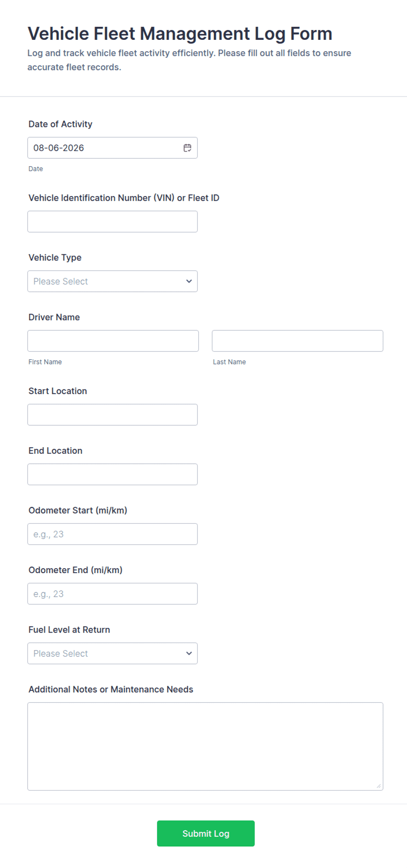Focus the Odometer End number field

click(112, 594)
